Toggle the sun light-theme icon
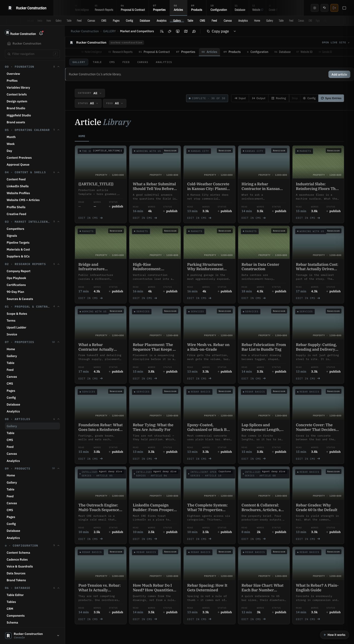Screen dimensions: 354x644 [x=314, y=8]
